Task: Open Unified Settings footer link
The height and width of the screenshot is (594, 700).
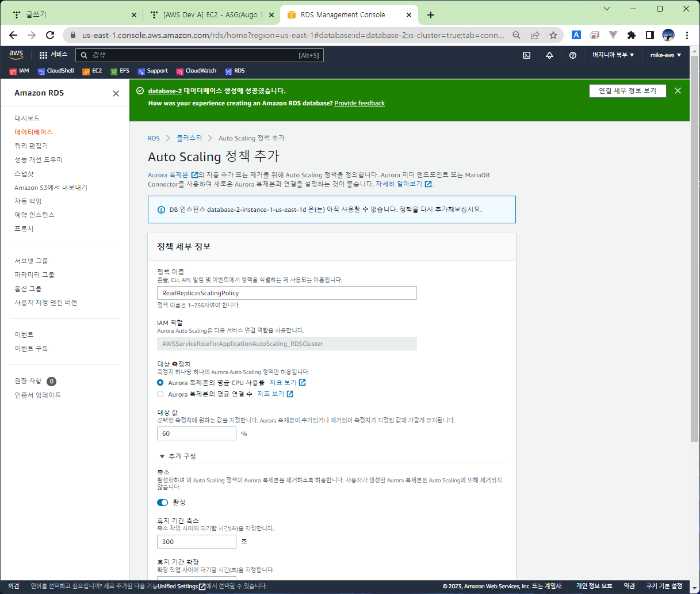Action: [x=181, y=586]
